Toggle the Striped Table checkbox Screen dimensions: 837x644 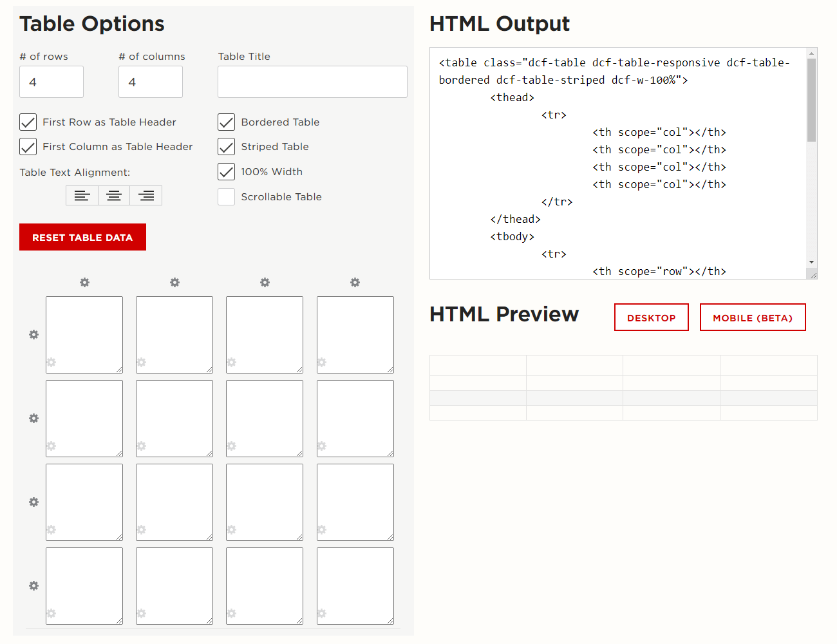(x=227, y=147)
